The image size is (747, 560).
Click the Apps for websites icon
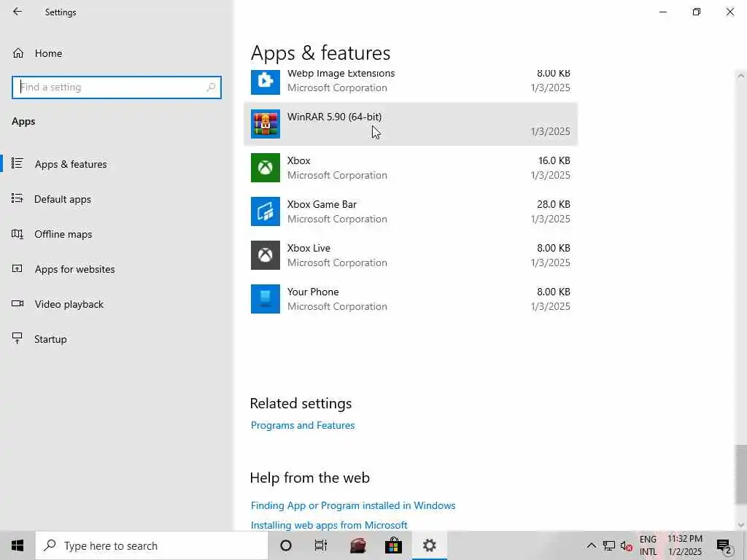pyautogui.click(x=18, y=268)
